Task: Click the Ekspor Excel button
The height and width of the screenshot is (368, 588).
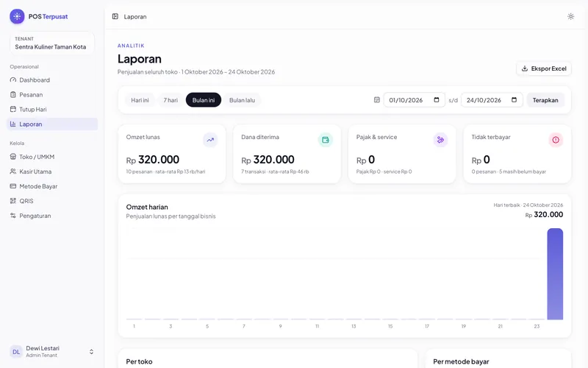Action: click(x=544, y=68)
